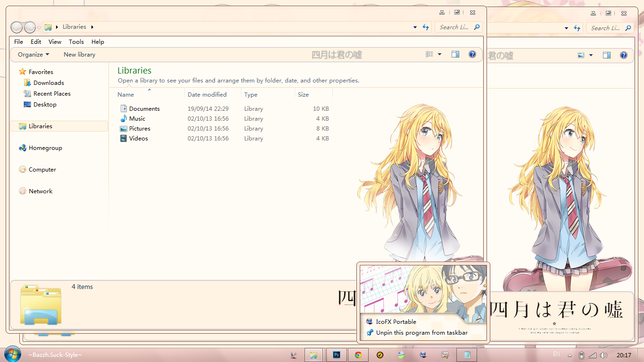Screen dimensions: 644x362
Task: Click the magnifier icon in front search box
Action: point(477,27)
